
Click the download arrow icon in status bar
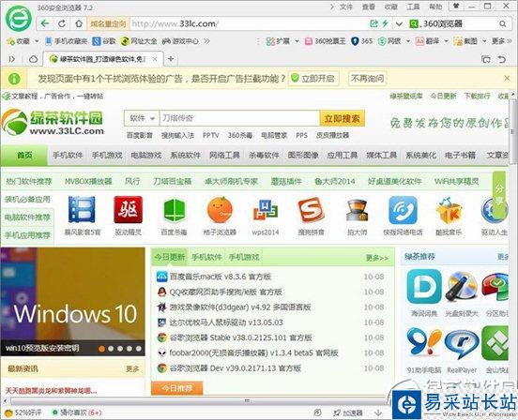click(378, 412)
